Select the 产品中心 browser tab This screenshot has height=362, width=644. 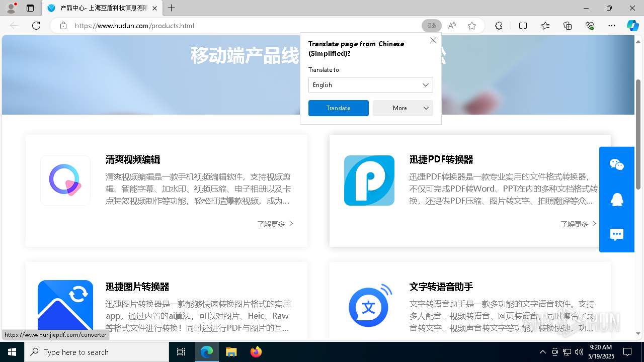coord(102,8)
